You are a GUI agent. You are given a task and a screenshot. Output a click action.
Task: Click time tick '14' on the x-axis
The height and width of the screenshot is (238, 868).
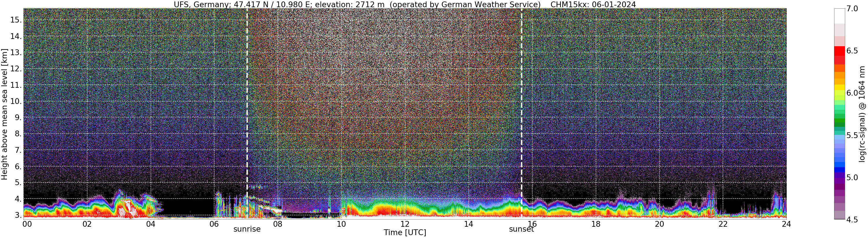(468, 224)
